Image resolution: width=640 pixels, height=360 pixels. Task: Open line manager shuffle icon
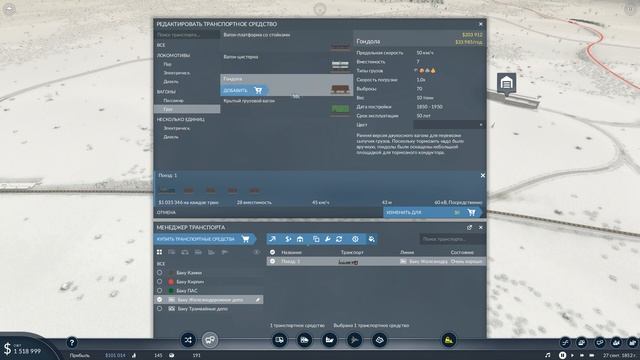pos(188,340)
